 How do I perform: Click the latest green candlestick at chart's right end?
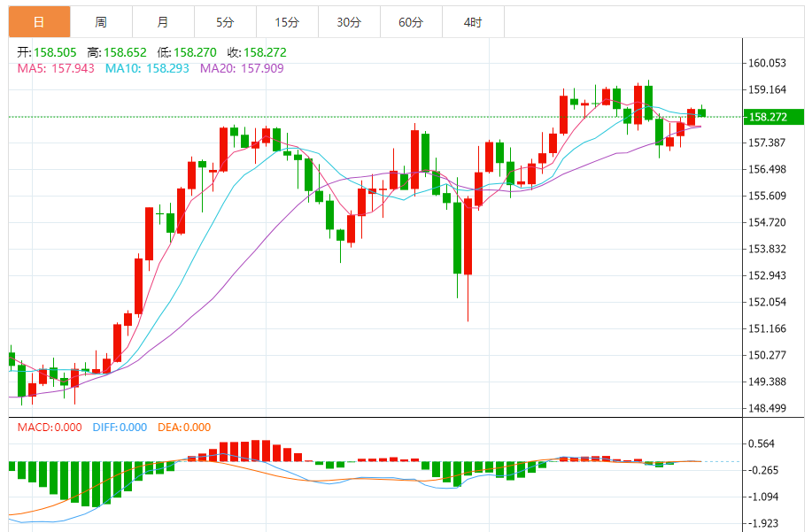pos(701,112)
